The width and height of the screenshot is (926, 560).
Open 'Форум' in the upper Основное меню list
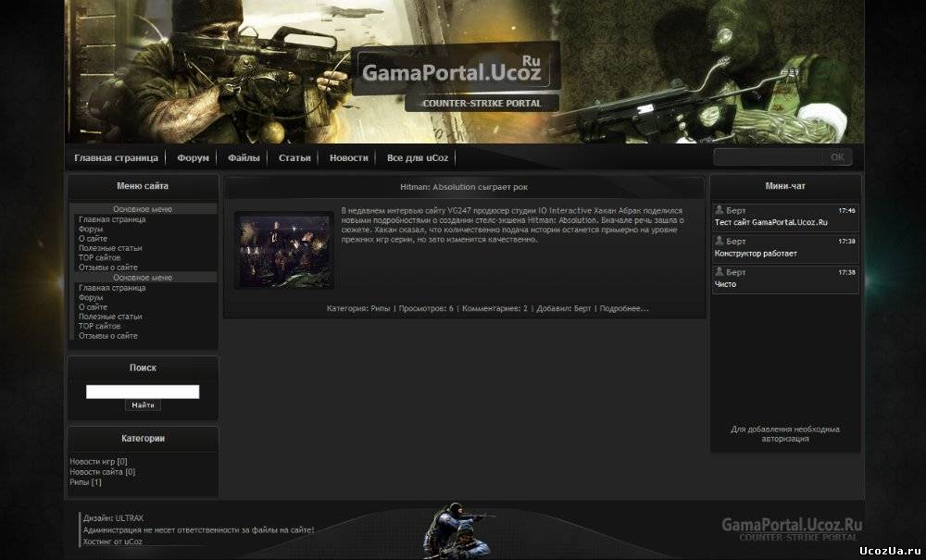pyautogui.click(x=91, y=229)
